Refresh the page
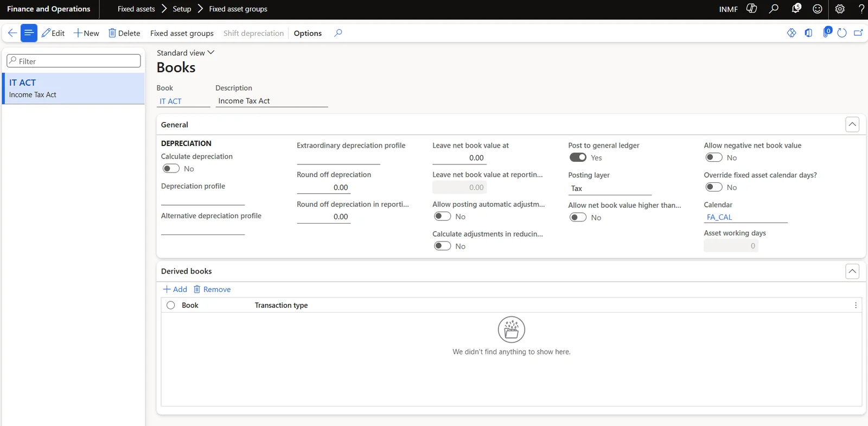The width and height of the screenshot is (868, 426). coord(842,33)
